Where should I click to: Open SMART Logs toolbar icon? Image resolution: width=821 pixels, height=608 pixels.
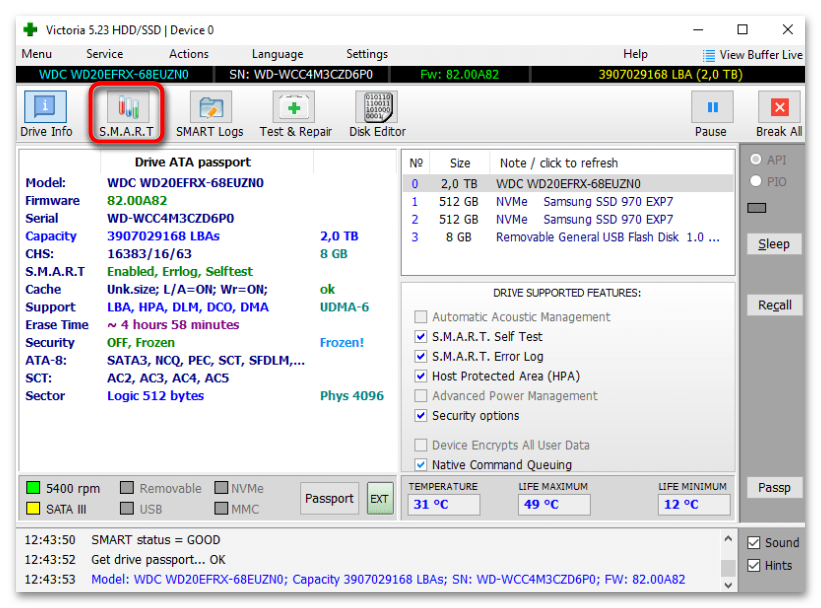point(210,106)
